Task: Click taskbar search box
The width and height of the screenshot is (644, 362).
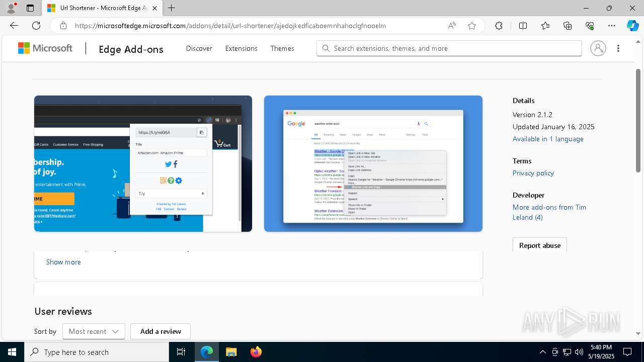Action: 97,352
